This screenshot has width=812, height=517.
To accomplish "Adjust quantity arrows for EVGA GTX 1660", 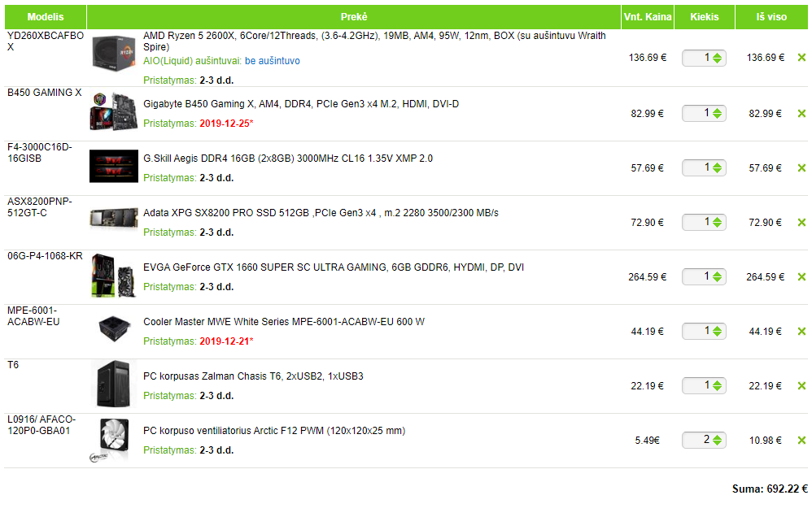I will (x=717, y=277).
